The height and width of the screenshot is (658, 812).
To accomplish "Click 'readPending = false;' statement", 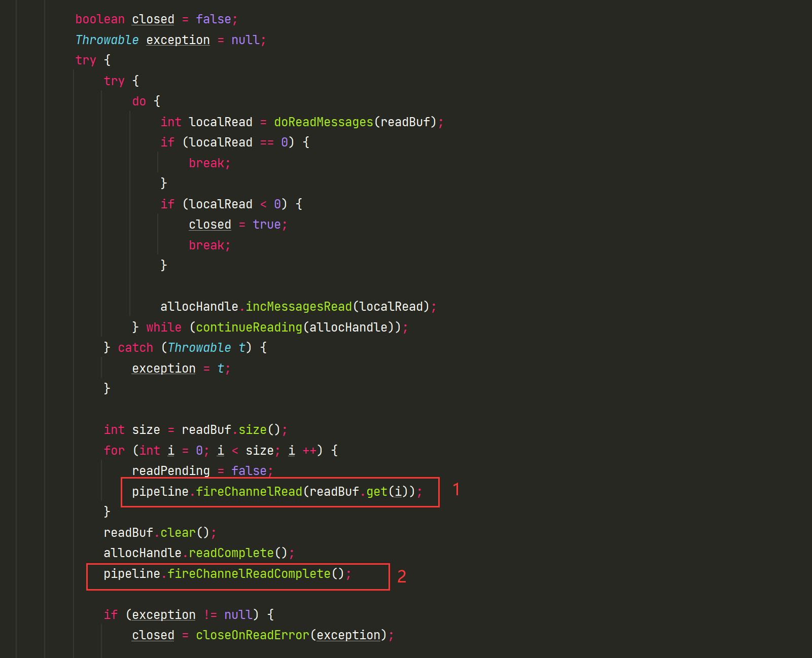I will click(x=203, y=471).
